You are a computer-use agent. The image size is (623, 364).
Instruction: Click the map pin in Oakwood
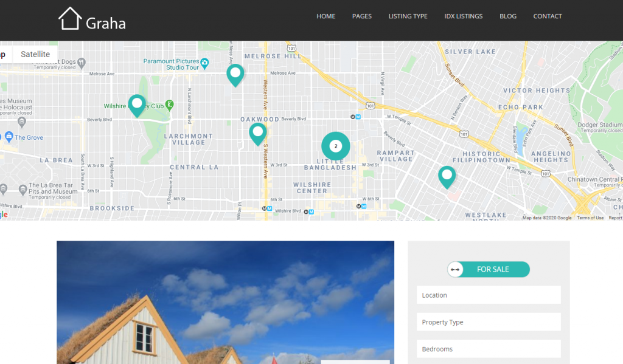tap(258, 132)
